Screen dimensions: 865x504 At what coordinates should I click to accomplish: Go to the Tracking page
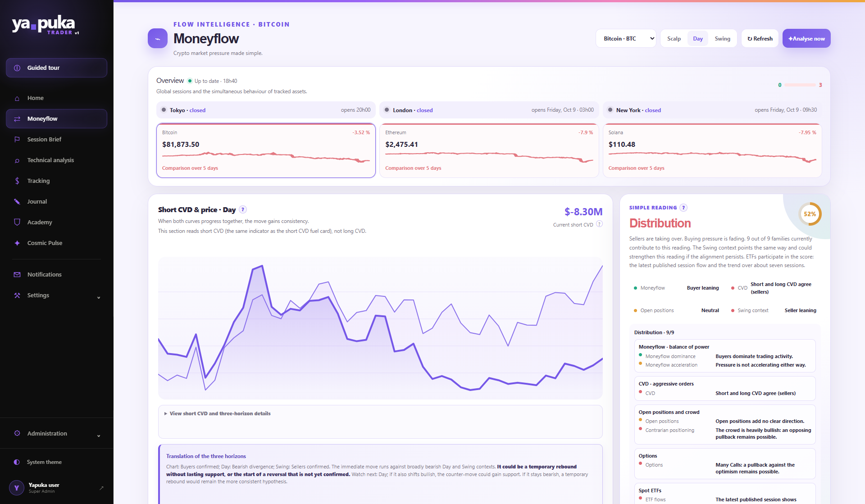57,181
